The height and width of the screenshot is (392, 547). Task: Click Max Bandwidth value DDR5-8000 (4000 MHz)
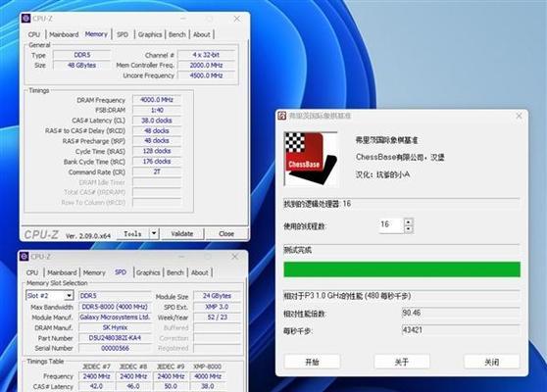coord(115,307)
